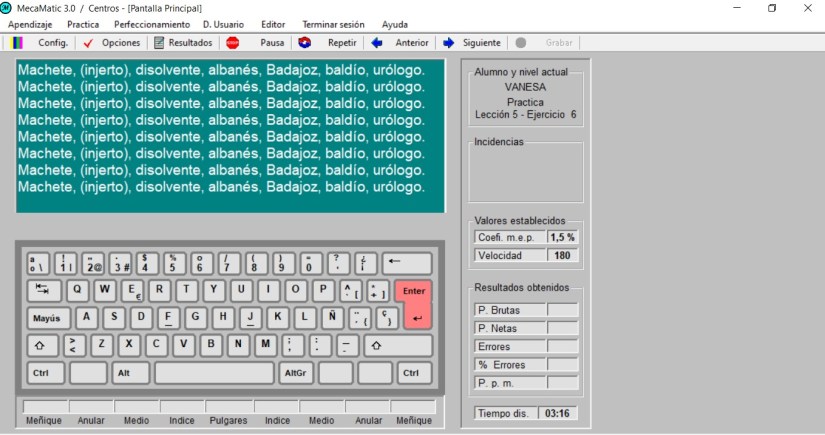Click the gray Grabar record icon
Viewport: 825px width, 435px height.
point(520,43)
